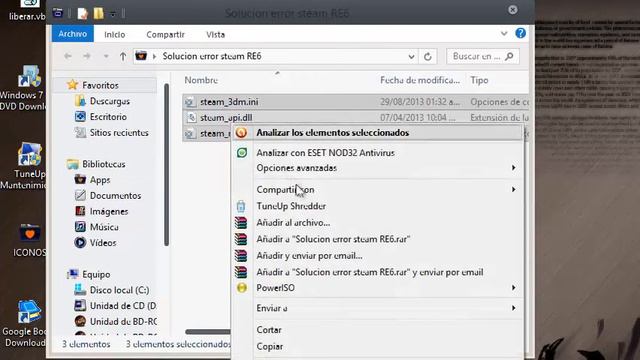Click quick access new folder icon
Image resolution: width=640 pixels, height=360 pixels.
pyautogui.click(x=98, y=13)
